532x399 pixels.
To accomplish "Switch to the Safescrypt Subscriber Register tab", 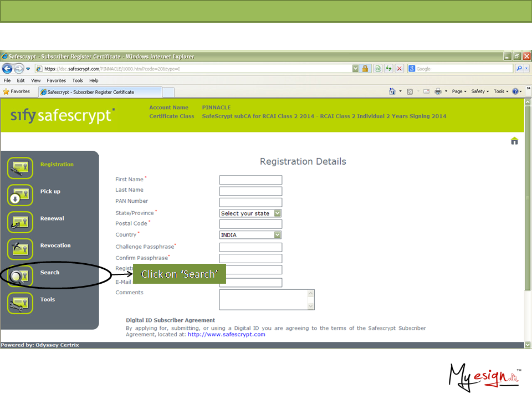I will (x=90, y=92).
